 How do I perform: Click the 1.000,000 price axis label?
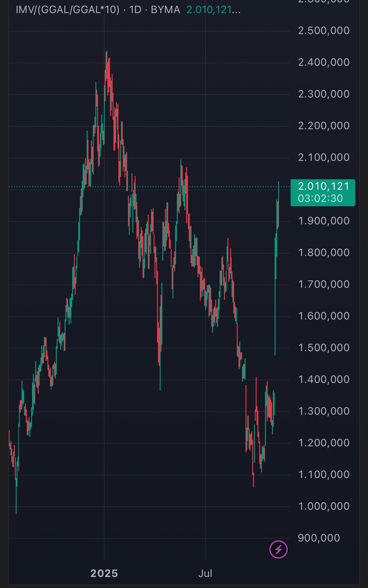324,506
